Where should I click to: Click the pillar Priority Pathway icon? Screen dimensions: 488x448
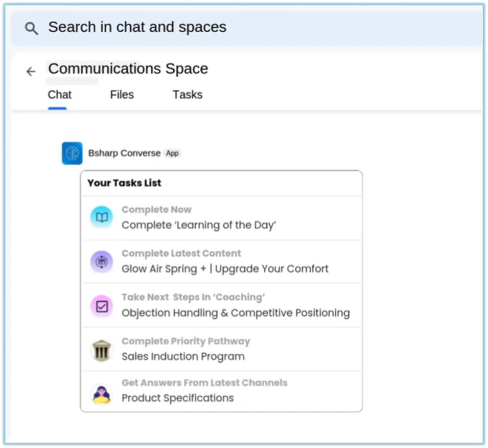pyautogui.click(x=102, y=350)
